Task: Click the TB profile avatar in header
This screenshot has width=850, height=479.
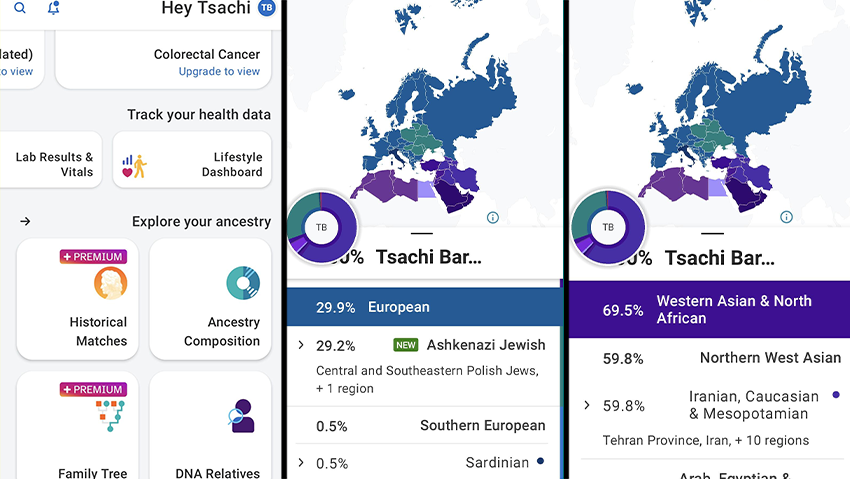Action: tap(266, 8)
